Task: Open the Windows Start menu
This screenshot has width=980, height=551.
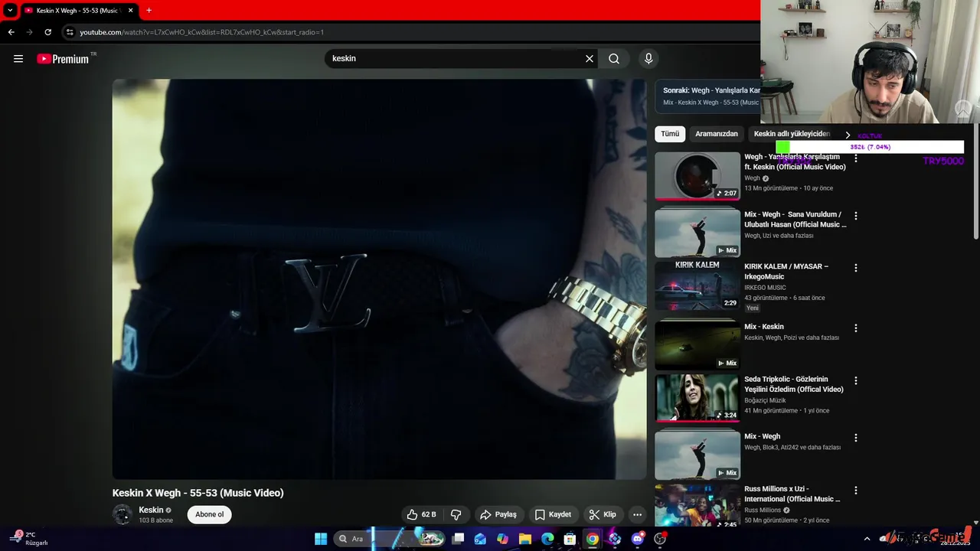Action: click(x=321, y=539)
